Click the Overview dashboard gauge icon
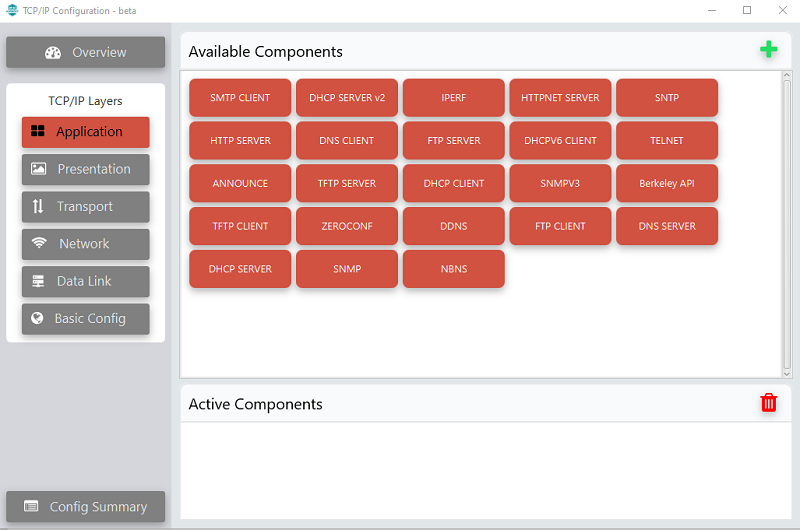Viewport: 800px width, 530px height. pos(53,53)
